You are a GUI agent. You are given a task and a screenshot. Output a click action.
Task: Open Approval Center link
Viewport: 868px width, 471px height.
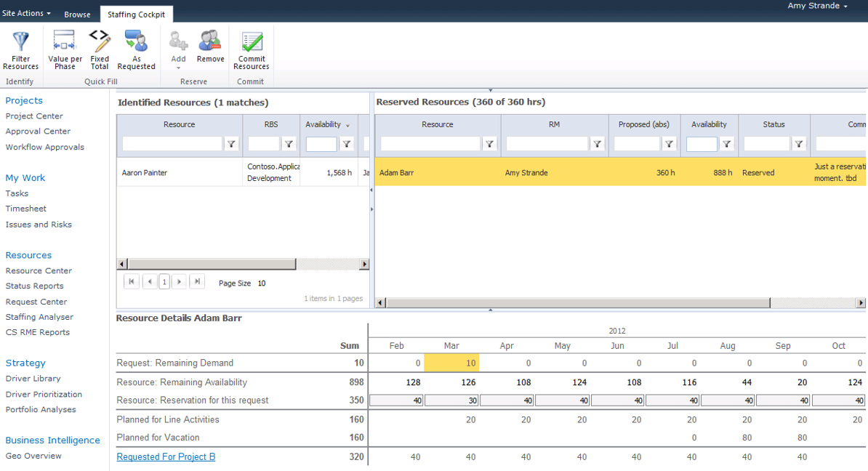[38, 131]
